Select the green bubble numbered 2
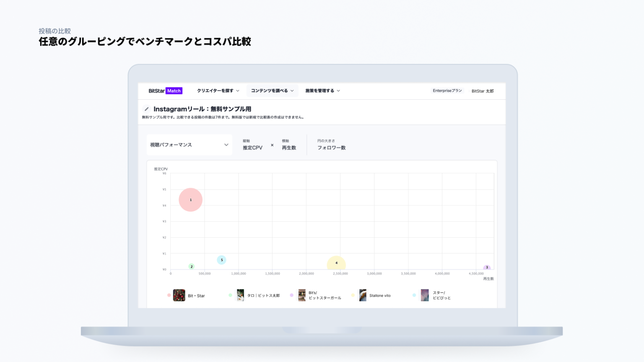 click(192, 266)
